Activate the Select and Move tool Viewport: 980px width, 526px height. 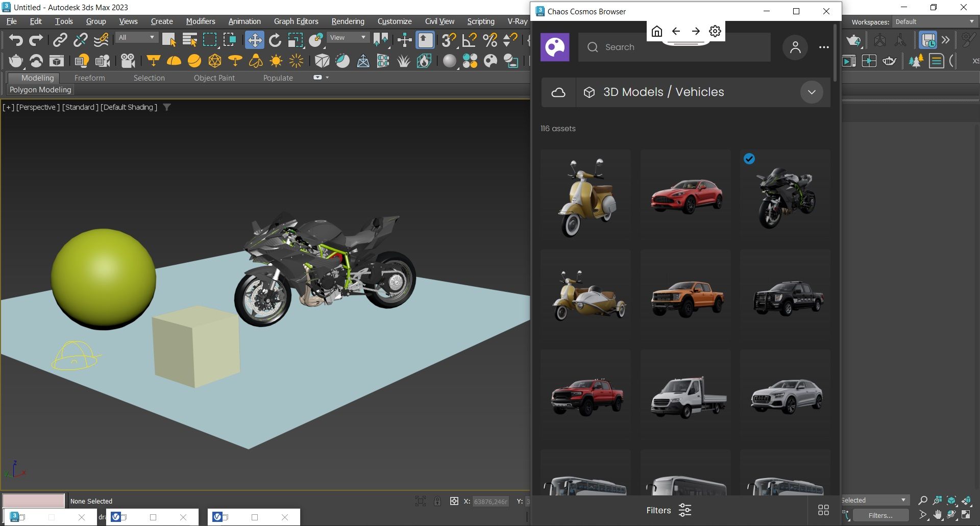(x=254, y=40)
